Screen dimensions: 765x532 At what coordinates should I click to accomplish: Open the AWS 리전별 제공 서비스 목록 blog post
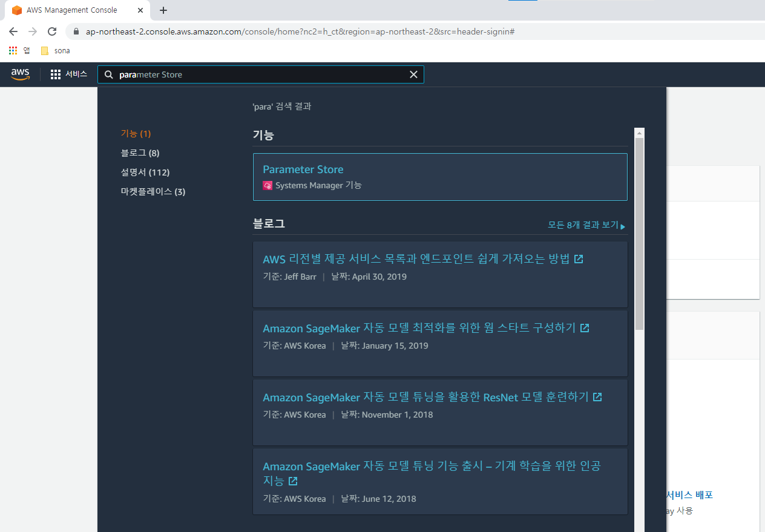click(416, 259)
